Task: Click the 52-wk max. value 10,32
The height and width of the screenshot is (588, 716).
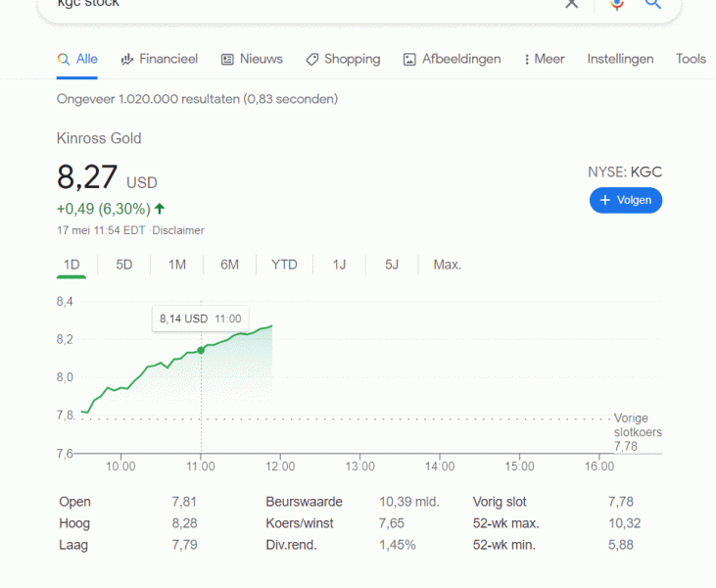Action: tap(624, 523)
